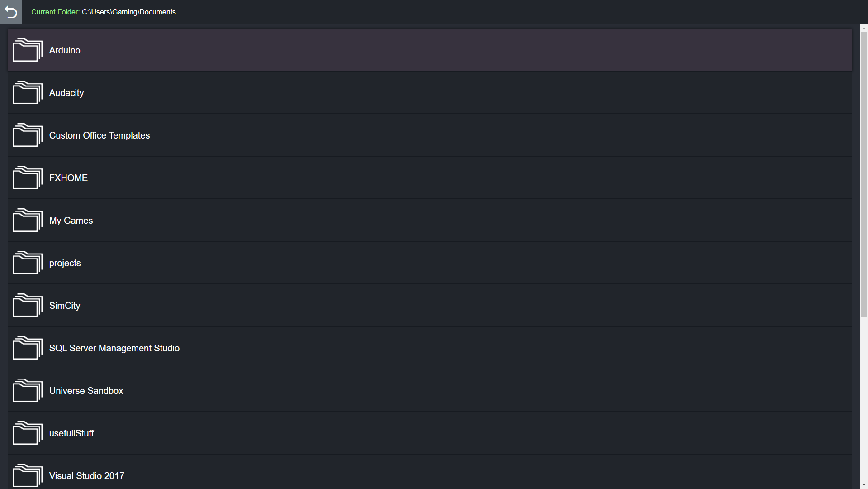Open the Arduino folder
The image size is (868, 489).
coord(65,50)
